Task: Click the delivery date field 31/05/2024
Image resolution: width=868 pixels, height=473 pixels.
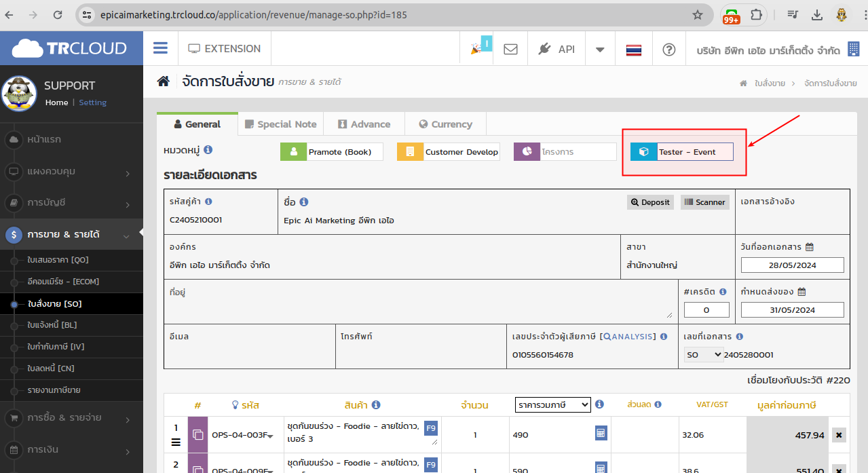Action: point(793,310)
